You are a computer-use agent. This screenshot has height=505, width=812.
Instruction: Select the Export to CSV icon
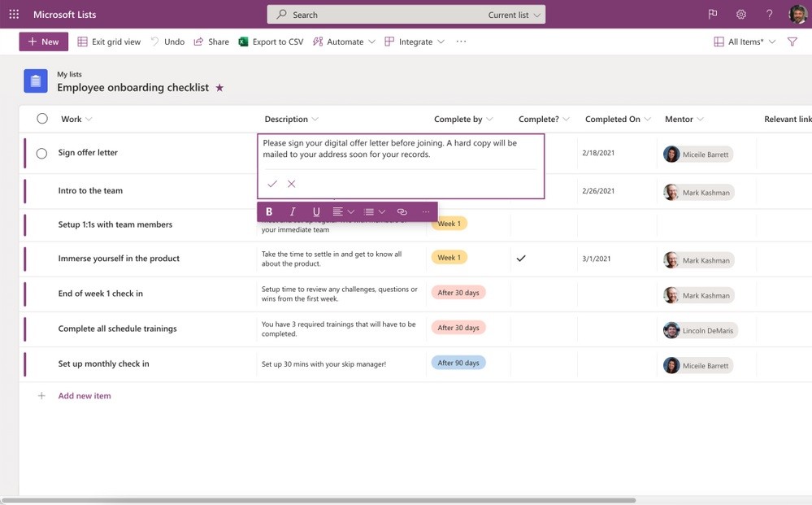pyautogui.click(x=241, y=41)
